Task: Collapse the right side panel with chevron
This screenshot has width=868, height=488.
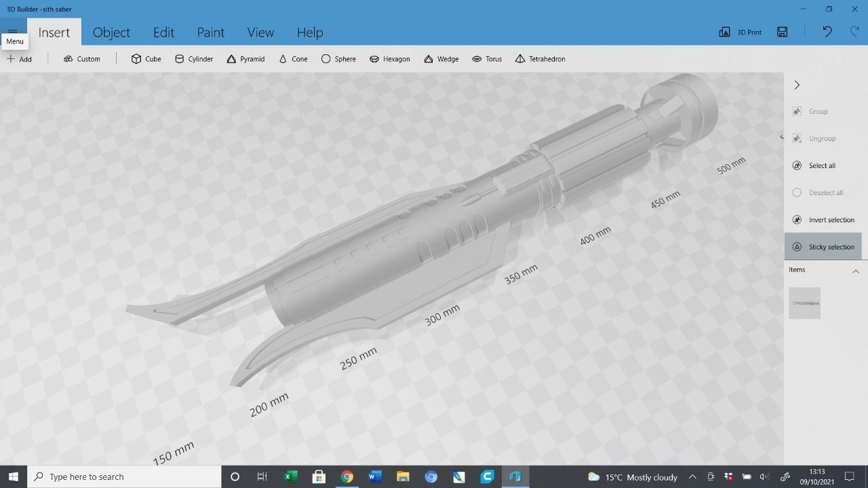Action: (x=797, y=85)
